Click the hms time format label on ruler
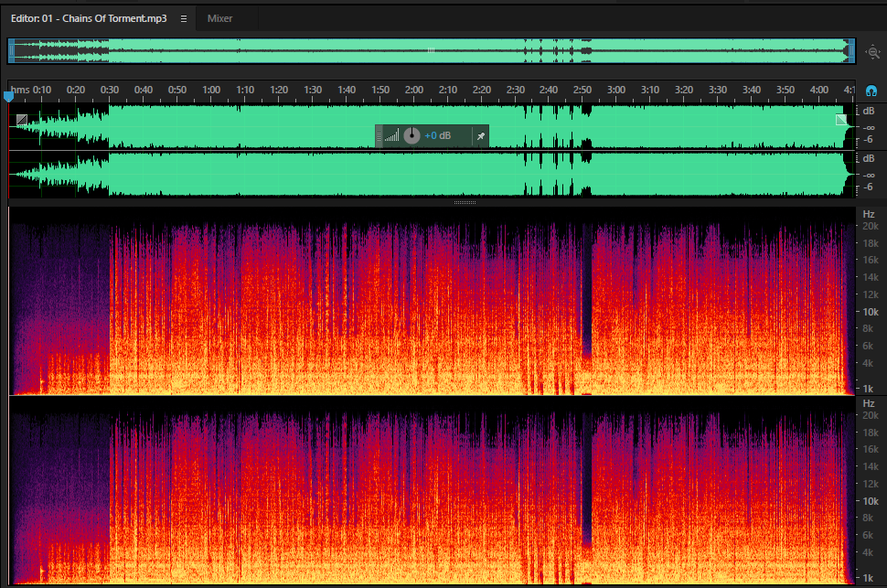 (x=20, y=90)
